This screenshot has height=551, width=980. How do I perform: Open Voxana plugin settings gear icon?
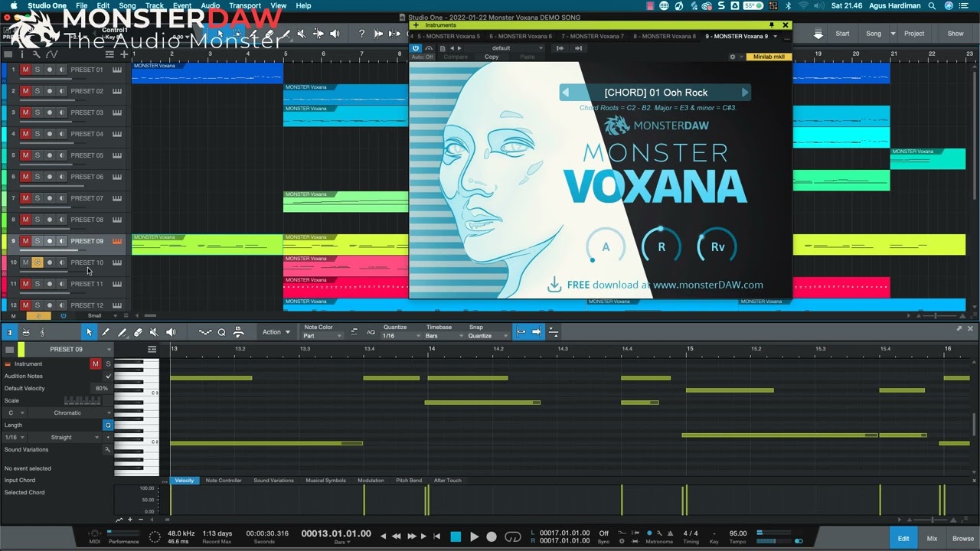(733, 57)
